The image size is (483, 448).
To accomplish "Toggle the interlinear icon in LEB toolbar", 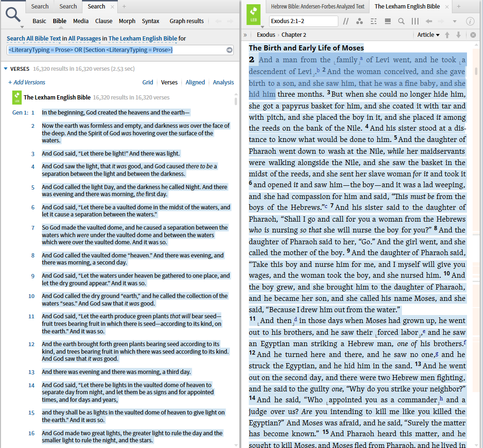I will point(374,21).
